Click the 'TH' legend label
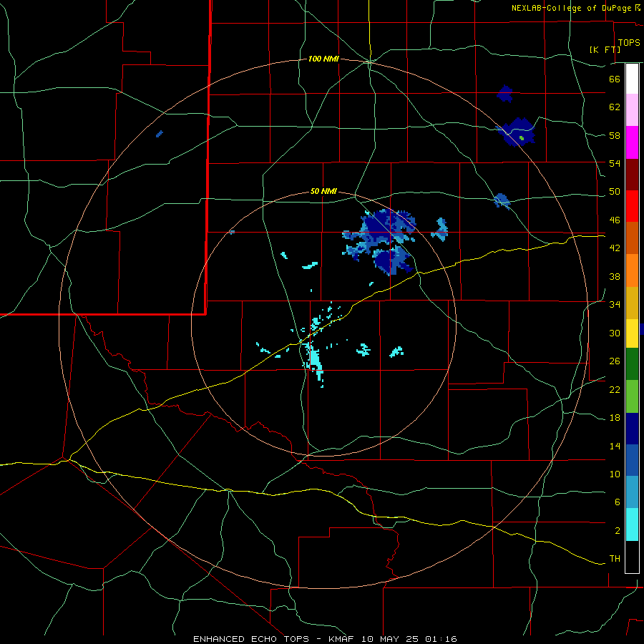 [x=615, y=559]
